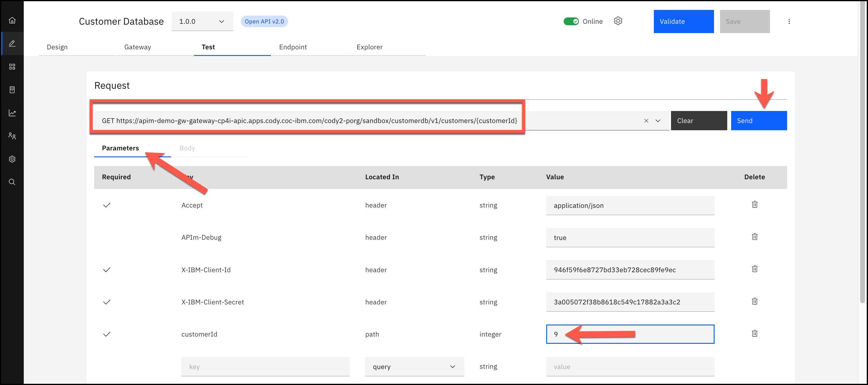
Task: Clear the request URL with X icon
Action: [646, 121]
